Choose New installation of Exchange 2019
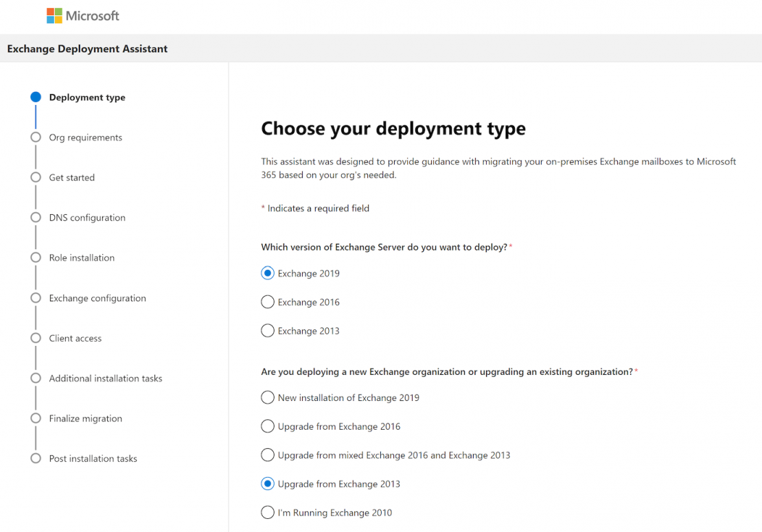The height and width of the screenshot is (532, 762). (268, 397)
